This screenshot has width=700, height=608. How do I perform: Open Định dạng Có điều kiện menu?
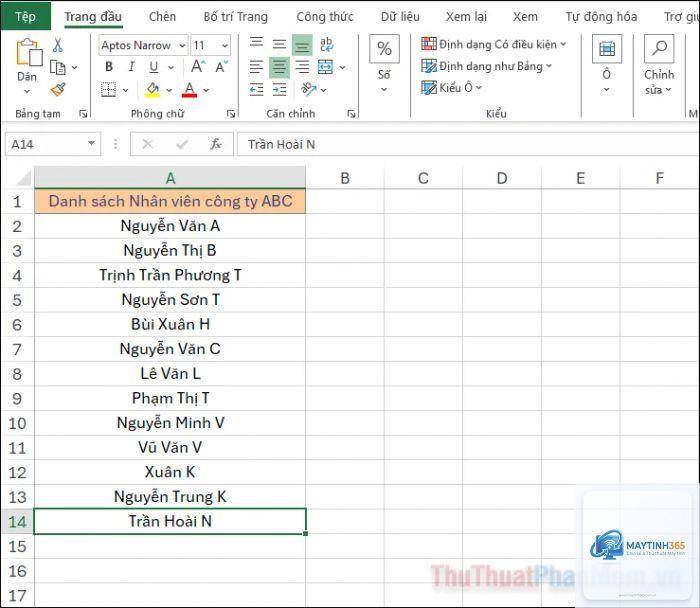pyautogui.click(x=494, y=44)
